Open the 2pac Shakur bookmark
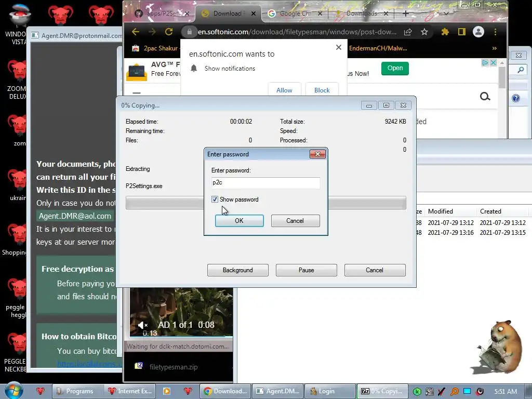This screenshot has width=532, height=399. (155, 48)
